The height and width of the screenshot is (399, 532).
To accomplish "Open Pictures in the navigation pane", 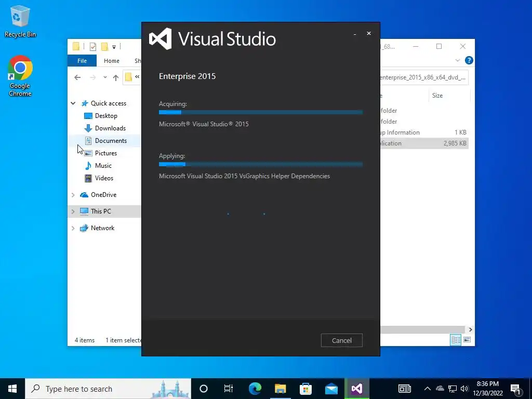I will [x=100, y=153].
